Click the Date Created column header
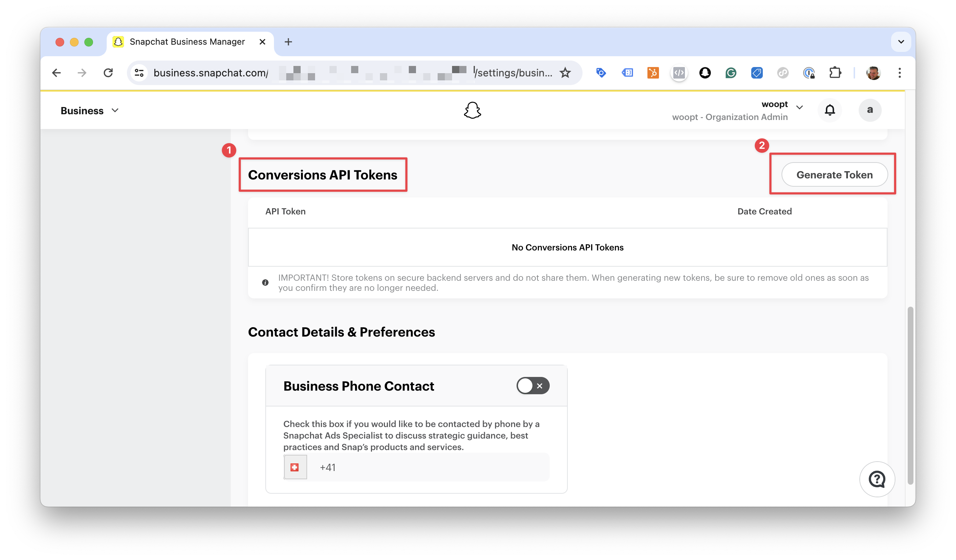 pos(765,212)
